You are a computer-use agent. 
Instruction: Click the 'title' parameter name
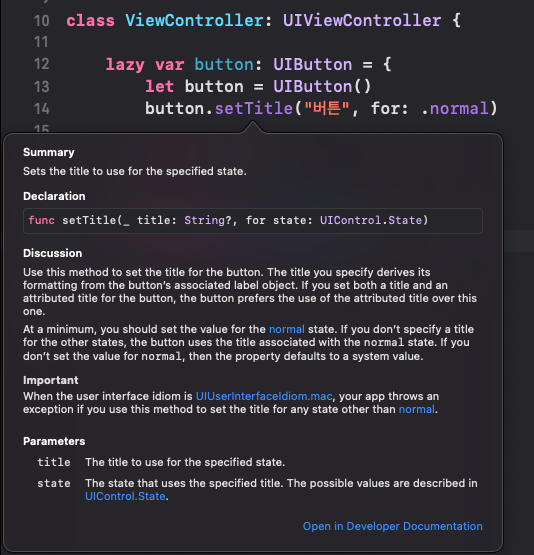tap(54, 462)
